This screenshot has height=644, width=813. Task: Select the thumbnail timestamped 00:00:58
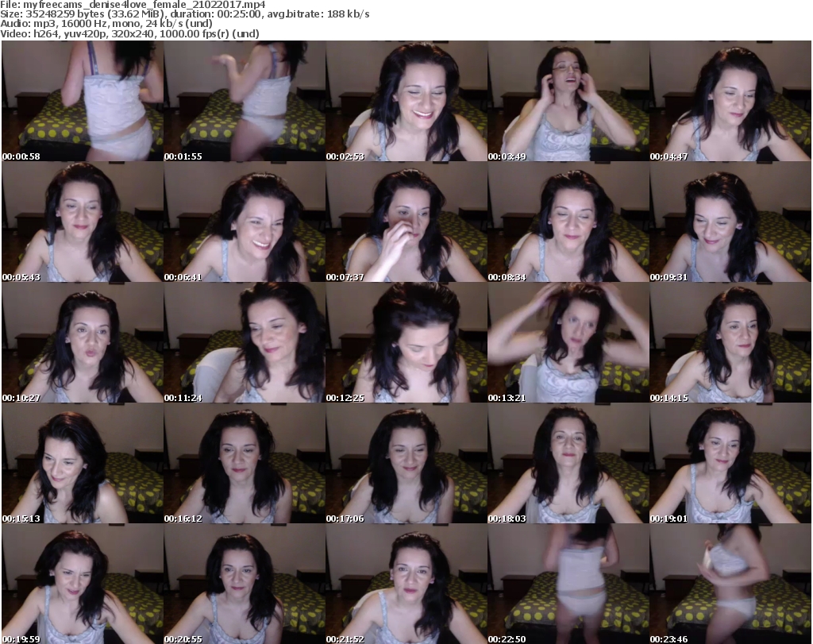pyautogui.click(x=83, y=101)
